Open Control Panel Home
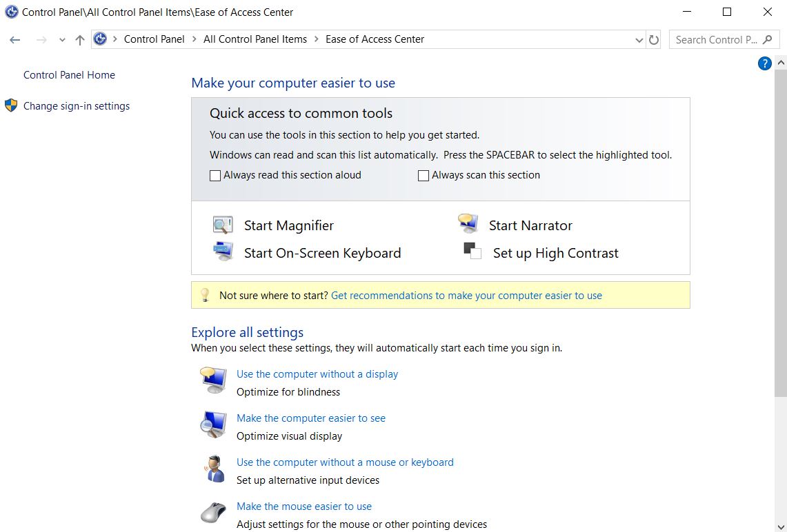The width and height of the screenshot is (787, 532). 69,74
